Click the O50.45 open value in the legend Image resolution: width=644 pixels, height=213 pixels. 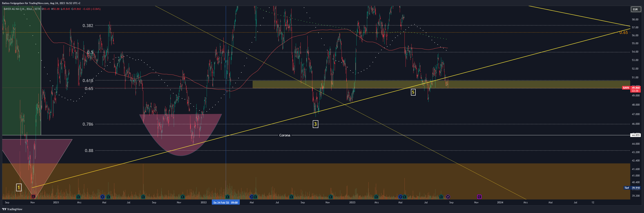click(46, 9)
